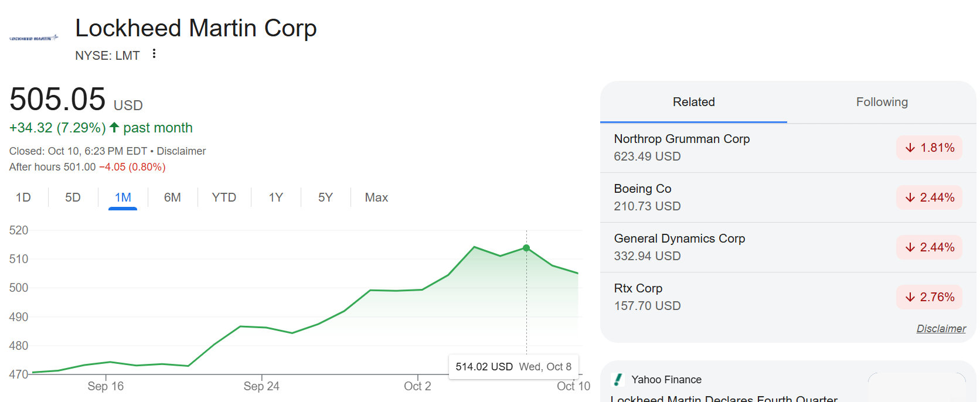Show year-to-date with YTD
980x402 pixels.
tap(224, 197)
